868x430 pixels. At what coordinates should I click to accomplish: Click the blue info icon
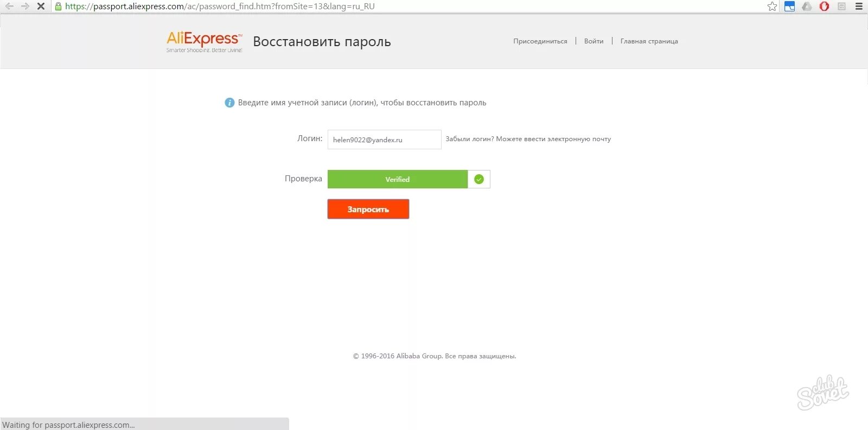(229, 103)
